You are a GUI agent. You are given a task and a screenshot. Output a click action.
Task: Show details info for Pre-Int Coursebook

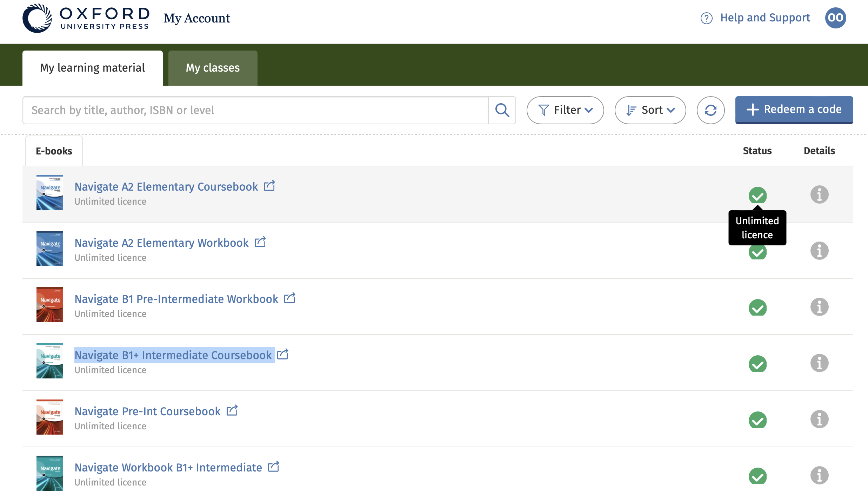[819, 419]
